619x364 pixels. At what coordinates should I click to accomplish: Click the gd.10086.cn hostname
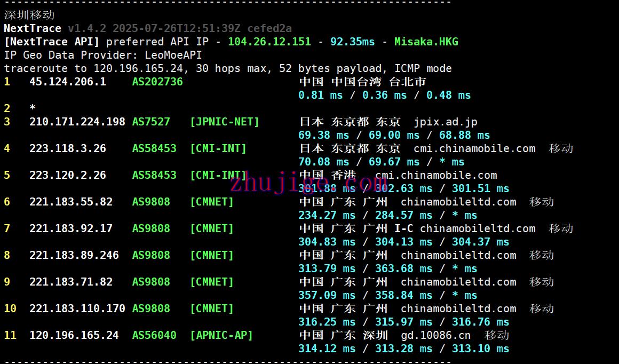click(x=436, y=335)
